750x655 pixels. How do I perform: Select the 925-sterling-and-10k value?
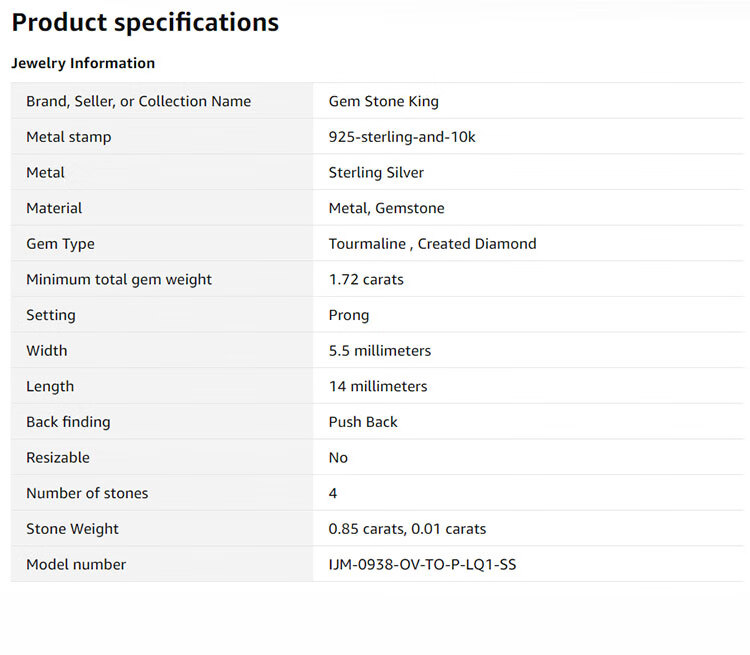coord(402,137)
